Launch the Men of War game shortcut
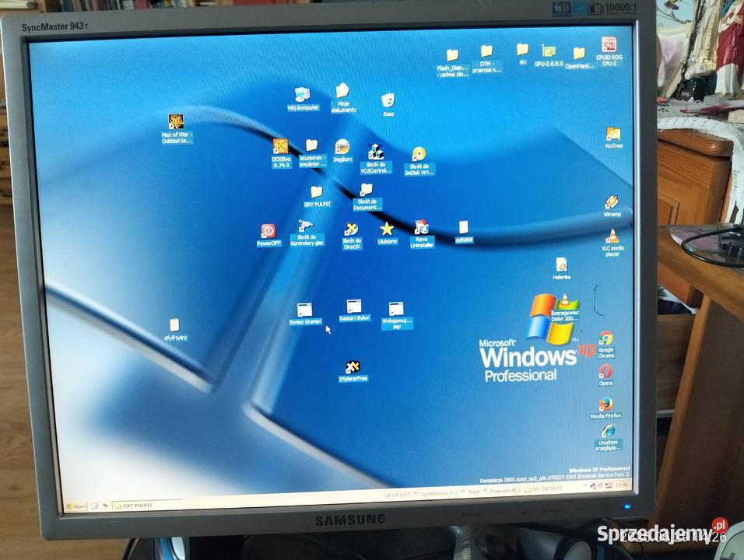The height and width of the screenshot is (560, 744). tap(177, 128)
